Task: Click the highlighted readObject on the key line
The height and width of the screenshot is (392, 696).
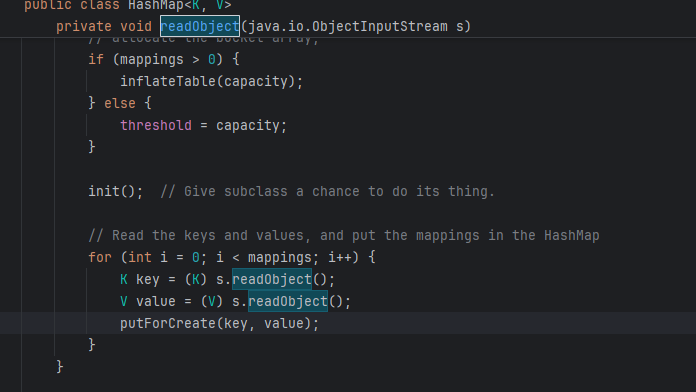Action: click(x=272, y=279)
